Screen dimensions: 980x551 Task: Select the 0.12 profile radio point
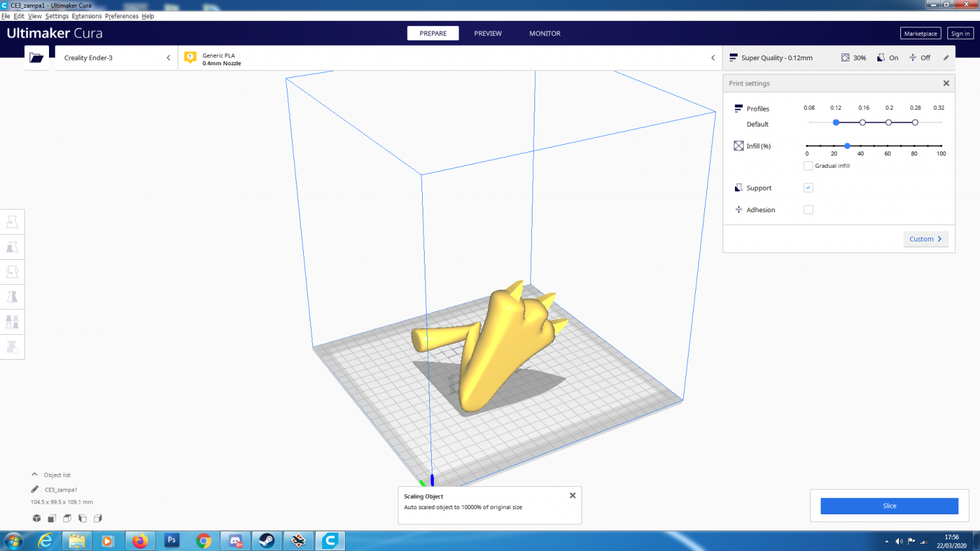click(836, 123)
